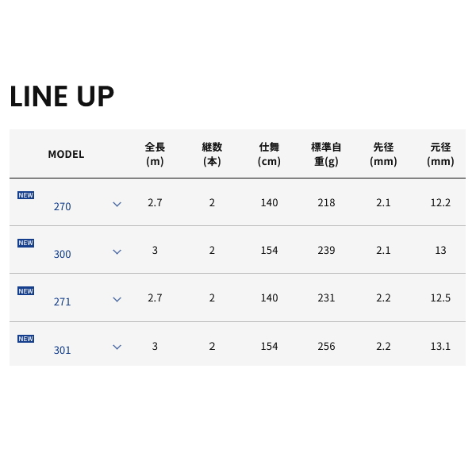
Task: Click the NEW badge beside model 300
Action: click(26, 243)
